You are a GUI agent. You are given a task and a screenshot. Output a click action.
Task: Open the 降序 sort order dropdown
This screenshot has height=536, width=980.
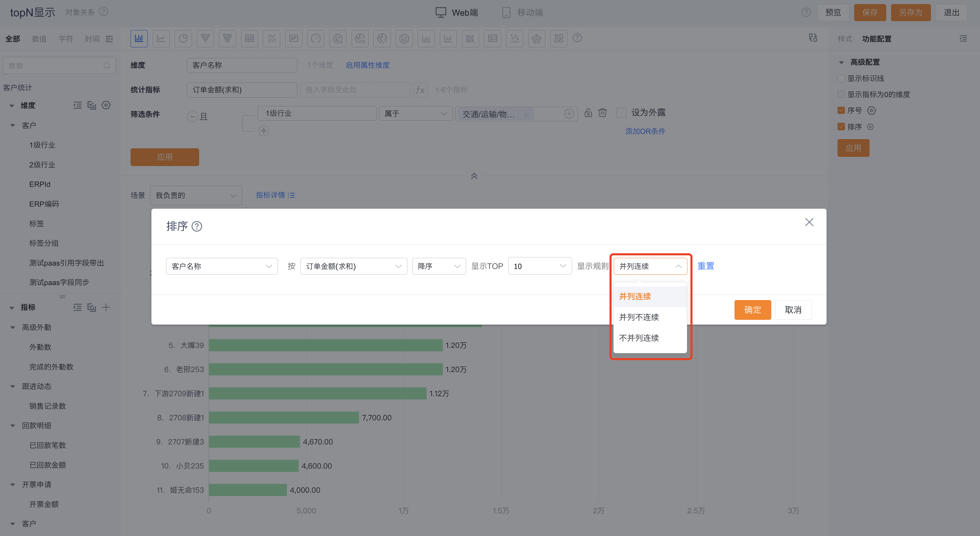439,266
